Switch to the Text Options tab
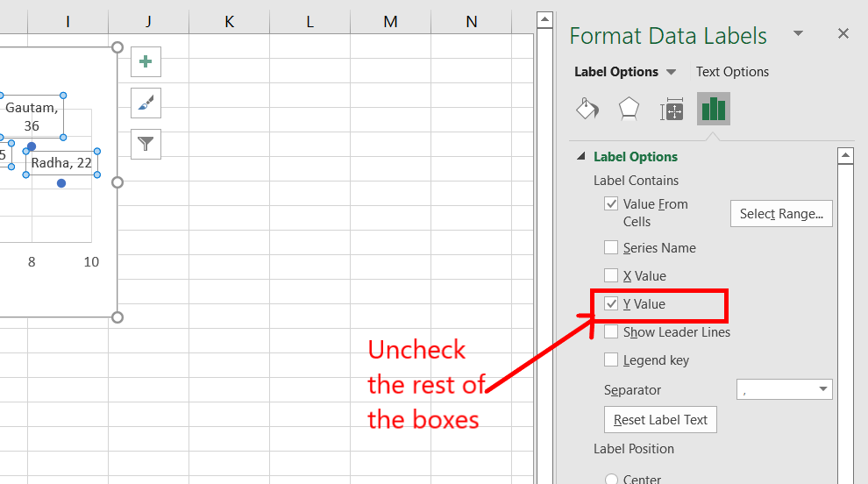The image size is (868, 484). [x=732, y=72]
